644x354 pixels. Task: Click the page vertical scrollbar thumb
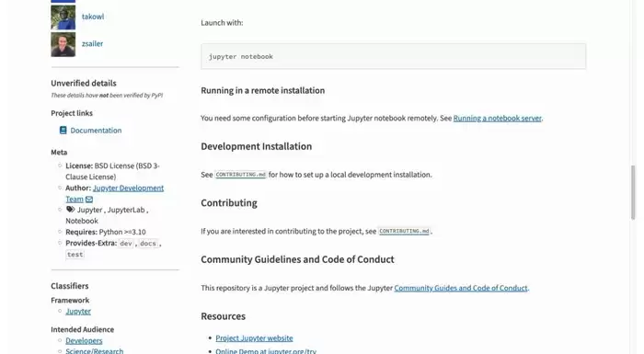(x=633, y=192)
